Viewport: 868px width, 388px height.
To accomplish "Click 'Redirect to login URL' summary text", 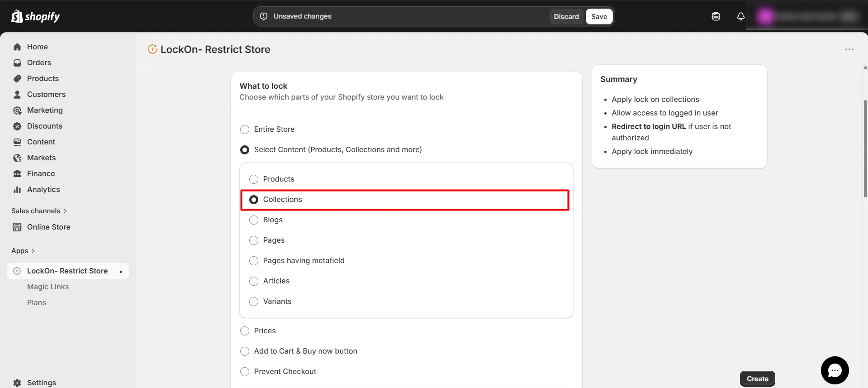I will coord(649,126).
